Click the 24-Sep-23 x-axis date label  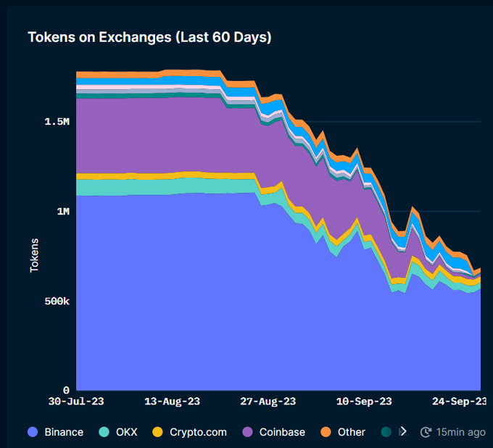[459, 401]
